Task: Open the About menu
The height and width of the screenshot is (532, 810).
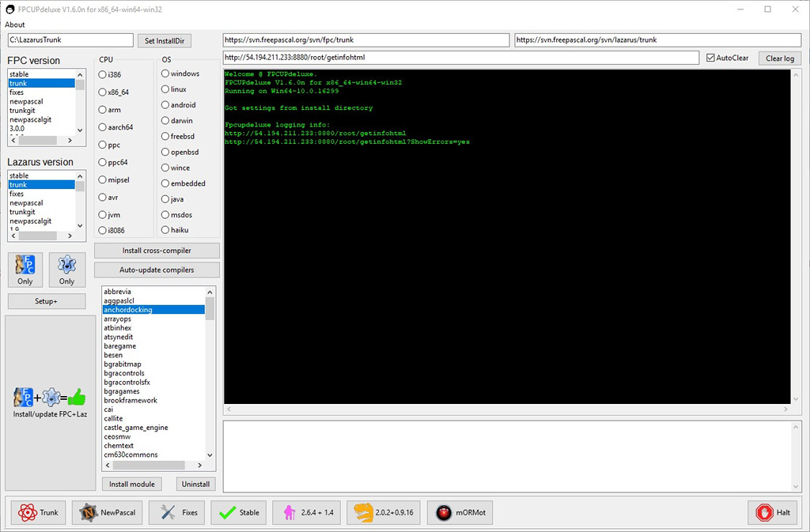Action: [14, 25]
